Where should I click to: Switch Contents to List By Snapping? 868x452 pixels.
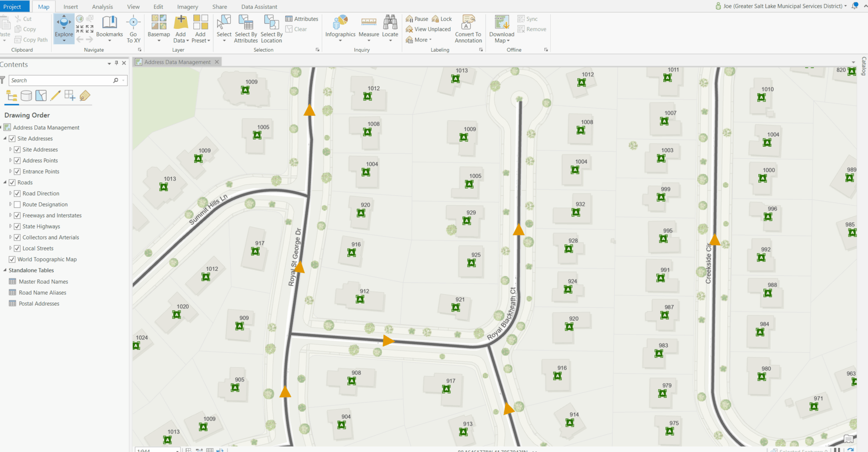click(70, 96)
